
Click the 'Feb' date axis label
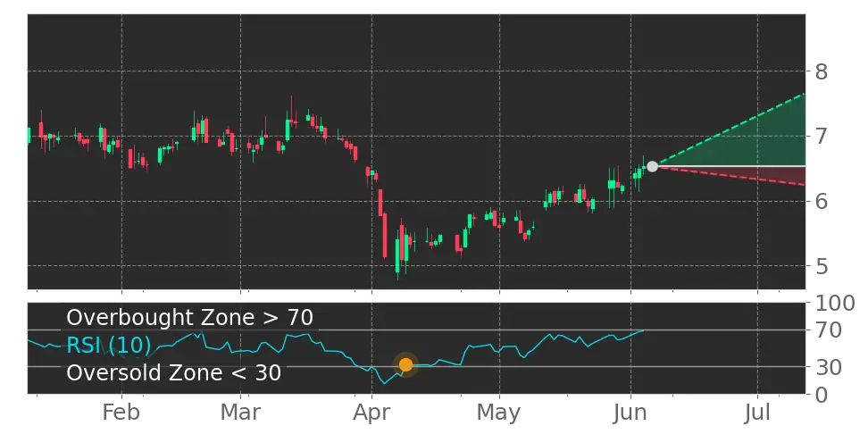click(121, 413)
